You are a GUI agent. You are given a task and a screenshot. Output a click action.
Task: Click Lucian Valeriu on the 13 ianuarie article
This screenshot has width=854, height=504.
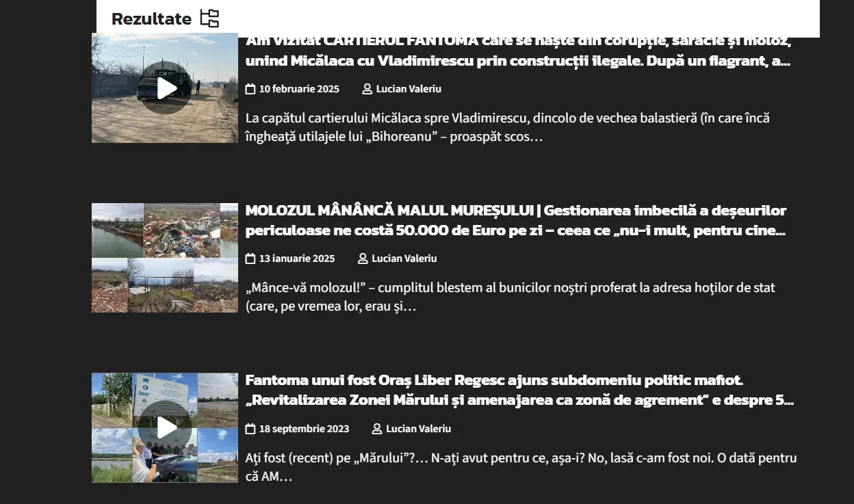[x=404, y=258]
